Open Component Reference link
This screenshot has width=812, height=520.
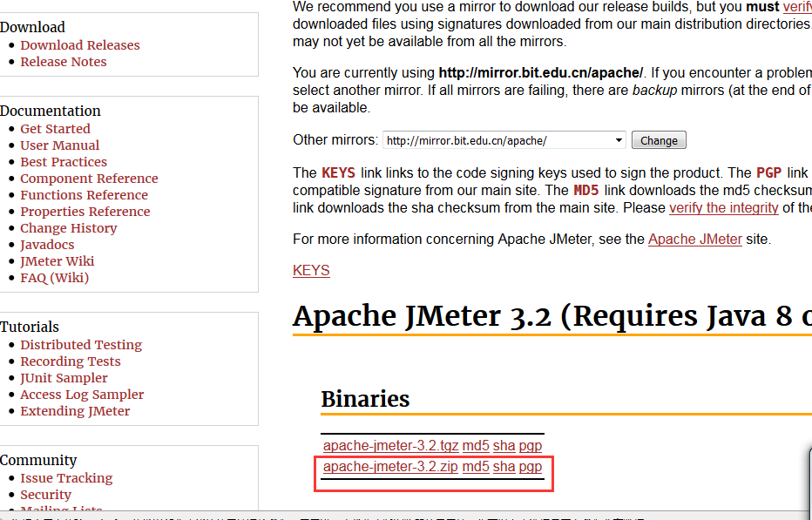coord(89,179)
